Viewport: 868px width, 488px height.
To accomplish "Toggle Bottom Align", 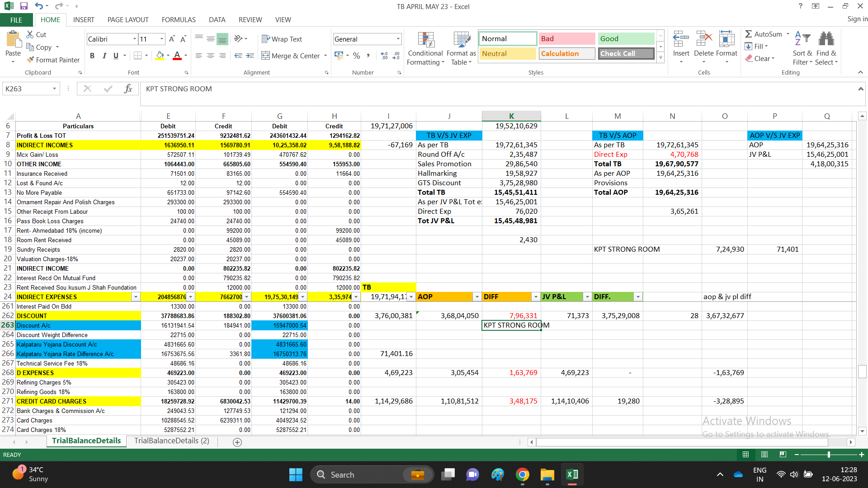I will (222, 39).
